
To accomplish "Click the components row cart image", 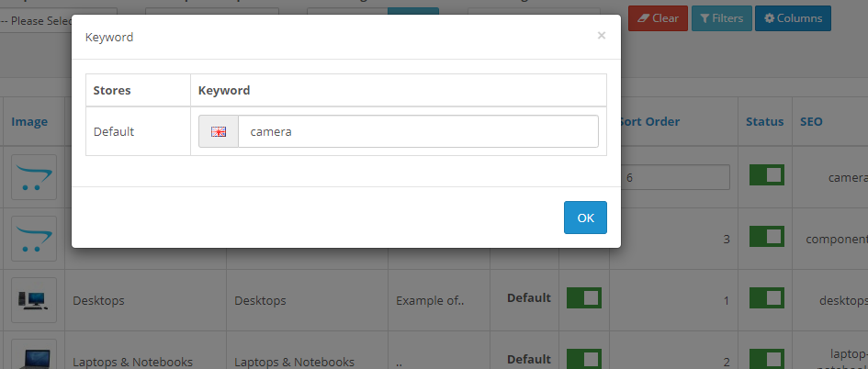I will (x=34, y=239).
